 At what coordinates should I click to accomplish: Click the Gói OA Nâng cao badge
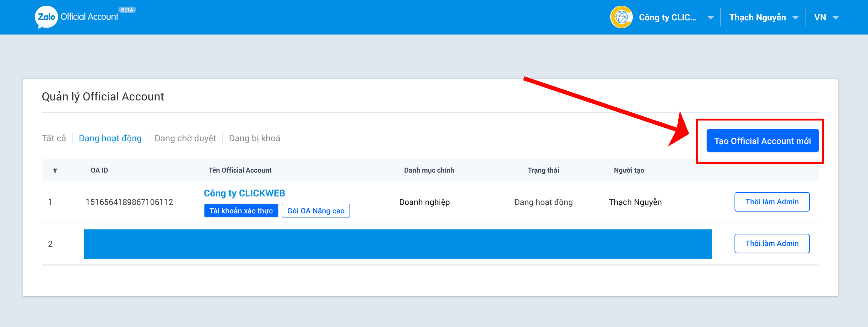point(316,211)
